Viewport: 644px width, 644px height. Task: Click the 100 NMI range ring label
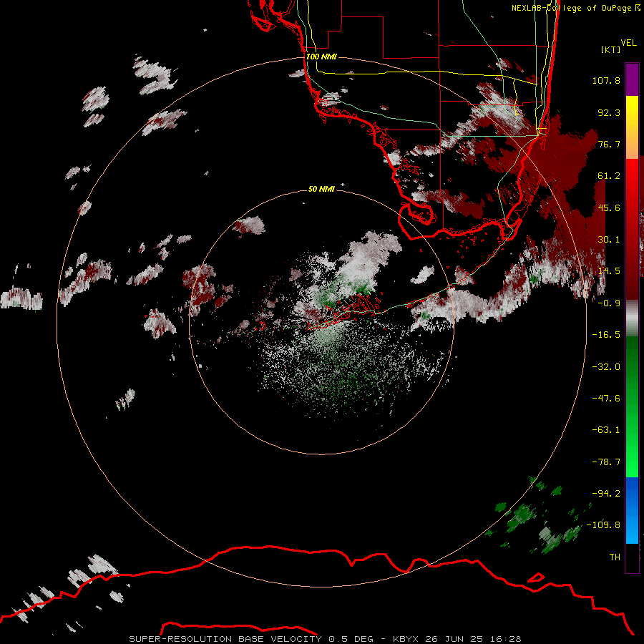(x=321, y=57)
